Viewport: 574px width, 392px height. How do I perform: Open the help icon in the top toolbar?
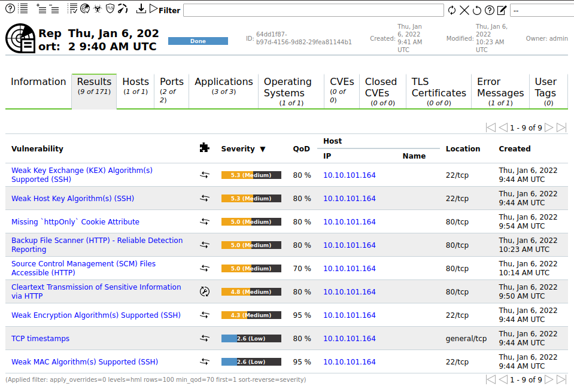pos(10,8)
